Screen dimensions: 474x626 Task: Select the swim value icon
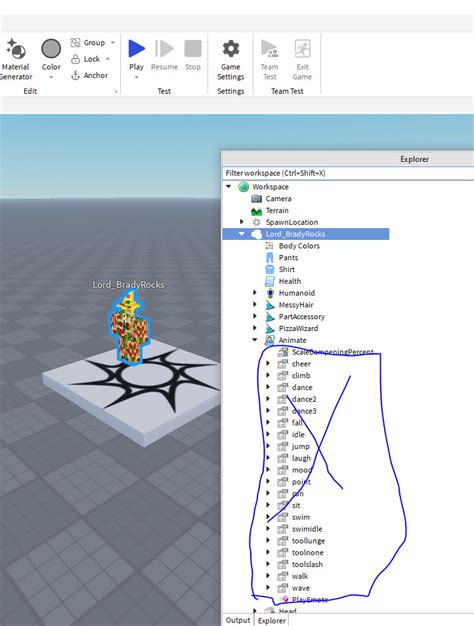coord(283,517)
